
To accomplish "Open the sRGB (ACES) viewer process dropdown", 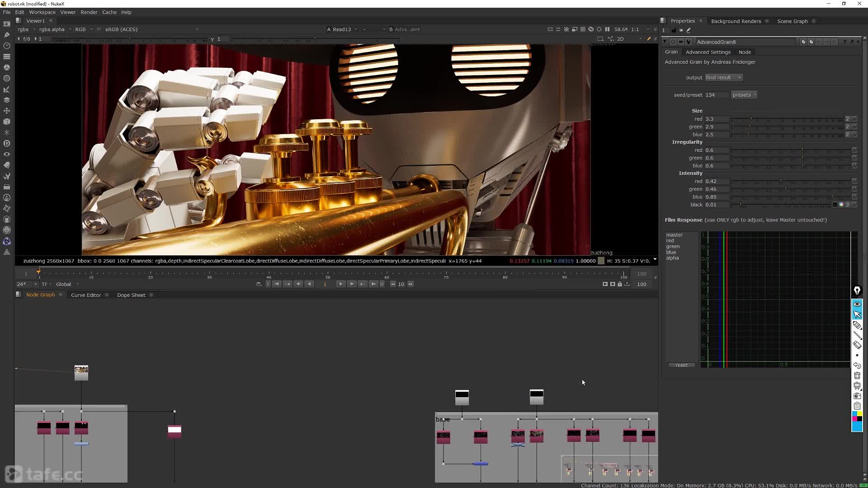I will click(151, 29).
